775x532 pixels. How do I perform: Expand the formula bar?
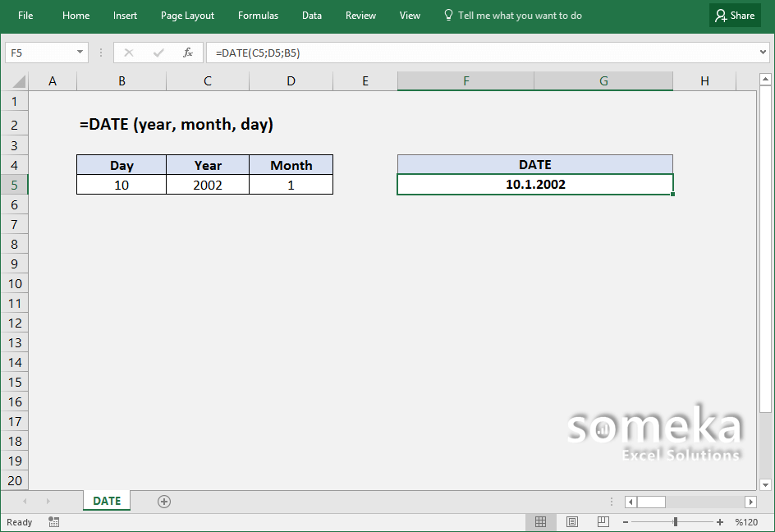click(x=763, y=52)
